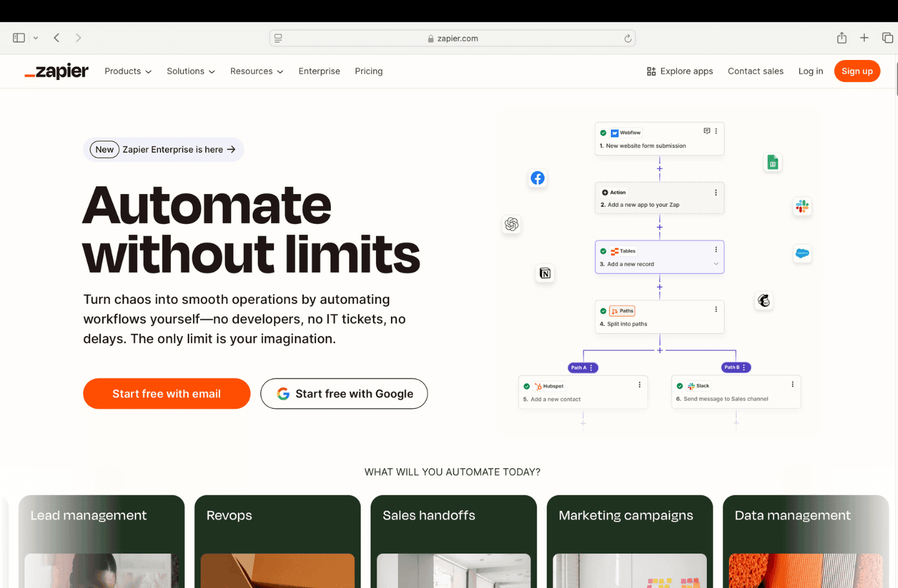Click the Google logo in the signup button
898x588 pixels.
(x=283, y=393)
